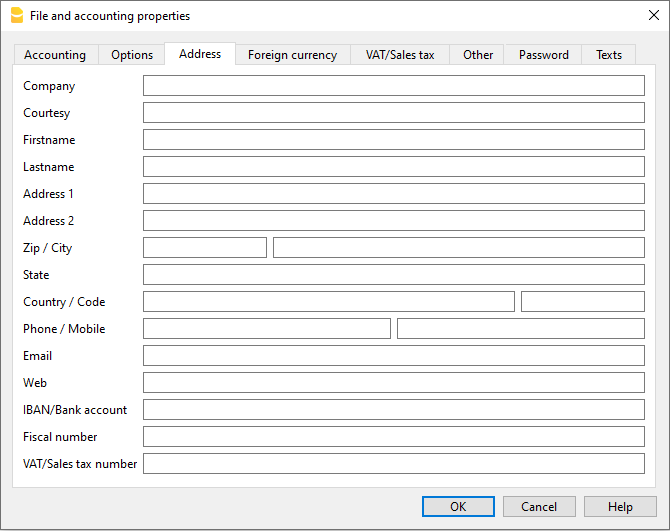Open the Options tab
Viewport: 670px width, 531px height.
pyautogui.click(x=132, y=55)
